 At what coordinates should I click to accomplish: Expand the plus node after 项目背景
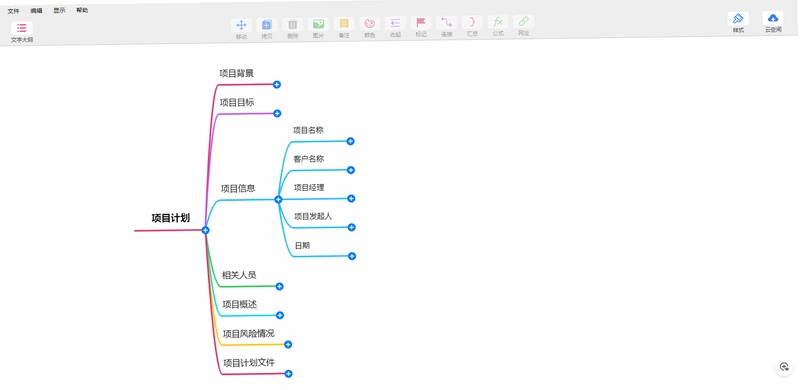[x=277, y=84]
